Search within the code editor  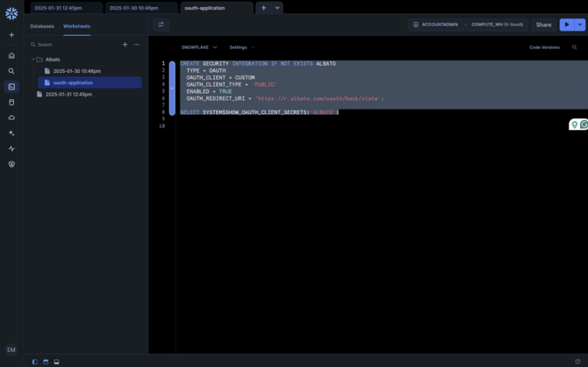pos(575,47)
